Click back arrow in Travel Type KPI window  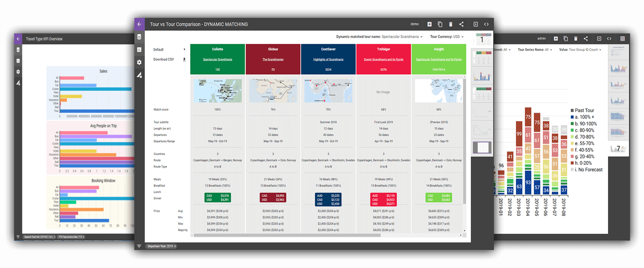pos(18,39)
